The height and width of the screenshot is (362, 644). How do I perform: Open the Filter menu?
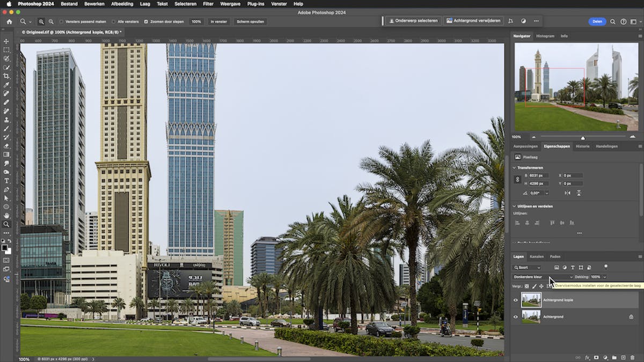coord(208,4)
